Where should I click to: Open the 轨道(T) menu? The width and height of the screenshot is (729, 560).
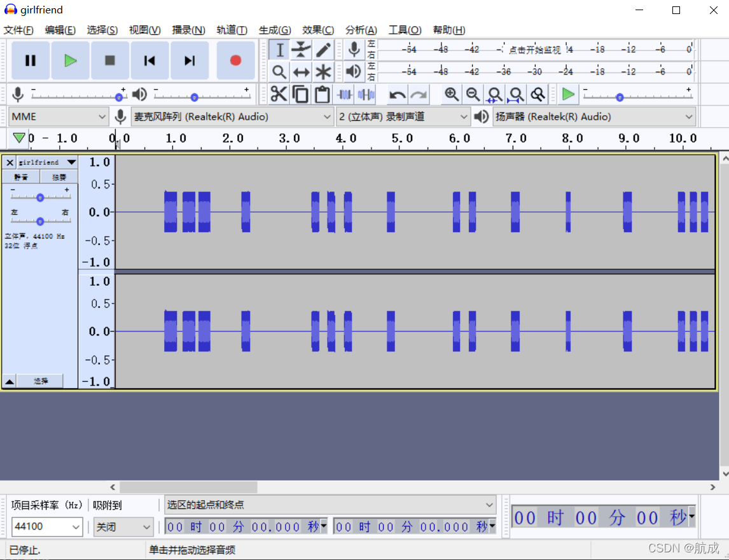point(232,31)
